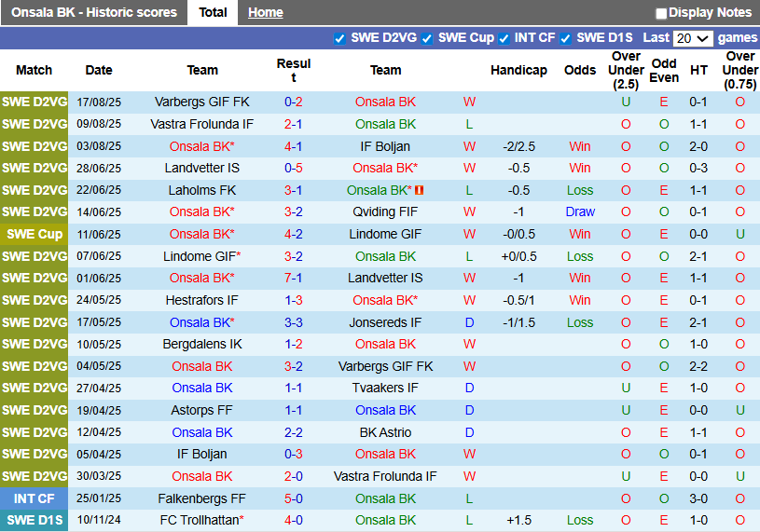
Task: Click Astorps FF team name
Action: 202,411
